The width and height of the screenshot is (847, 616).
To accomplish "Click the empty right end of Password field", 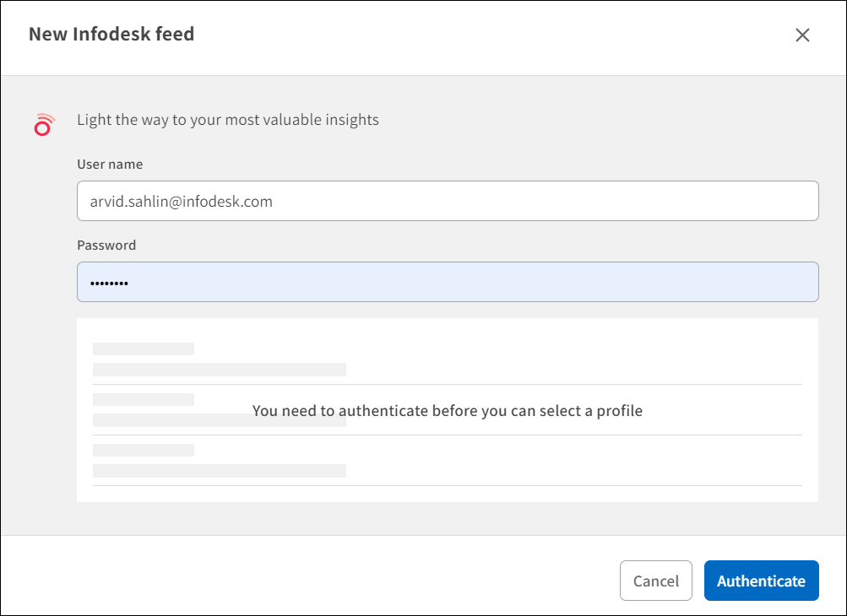I will pos(760,282).
